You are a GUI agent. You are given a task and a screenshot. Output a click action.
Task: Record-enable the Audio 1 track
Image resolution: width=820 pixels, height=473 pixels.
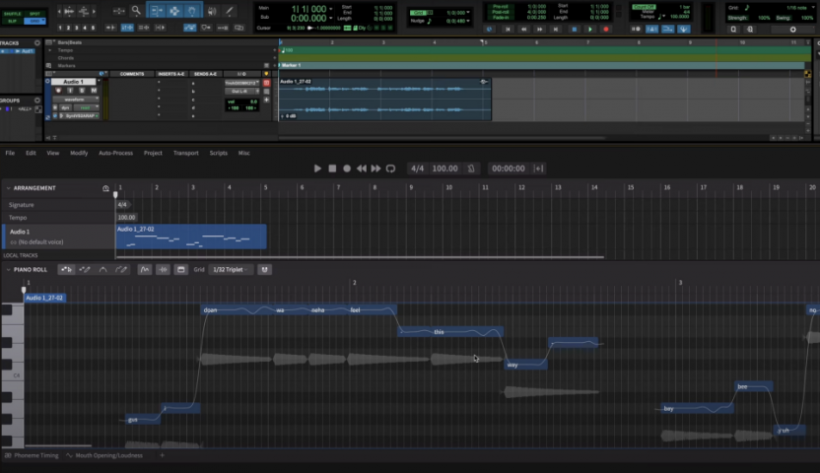tap(58, 91)
